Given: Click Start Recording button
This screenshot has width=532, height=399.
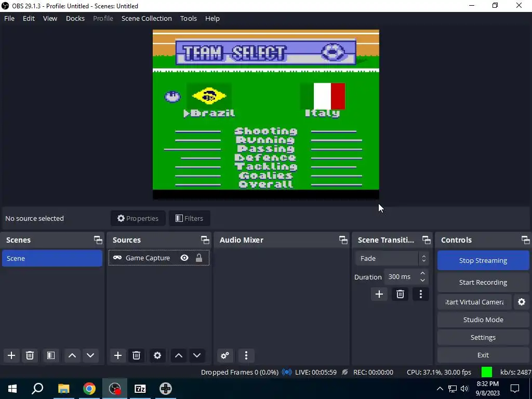Looking at the screenshot, I should [483, 282].
